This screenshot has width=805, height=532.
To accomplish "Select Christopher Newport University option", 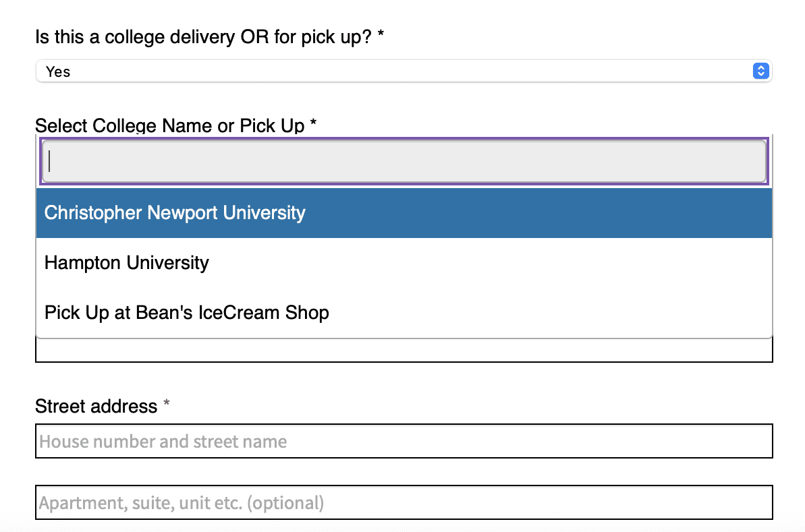I will 175,213.
